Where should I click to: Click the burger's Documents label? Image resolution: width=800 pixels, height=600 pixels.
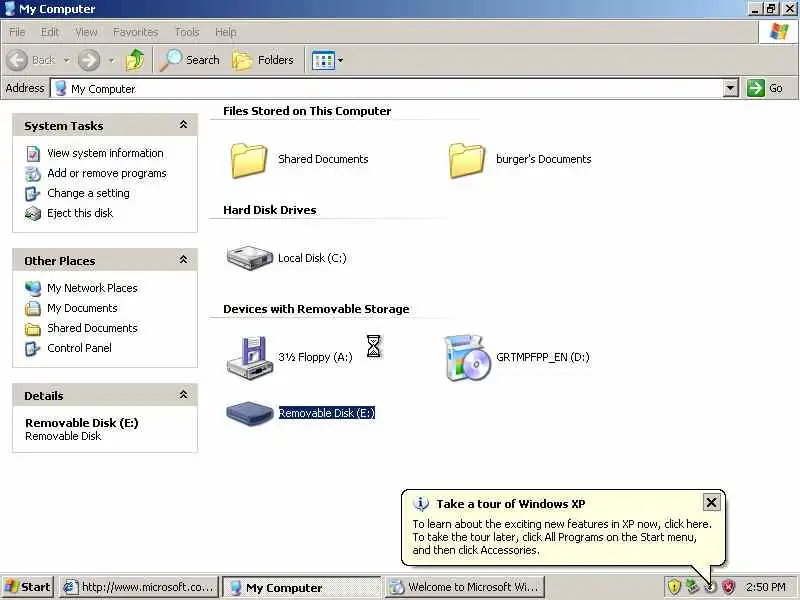click(x=543, y=159)
